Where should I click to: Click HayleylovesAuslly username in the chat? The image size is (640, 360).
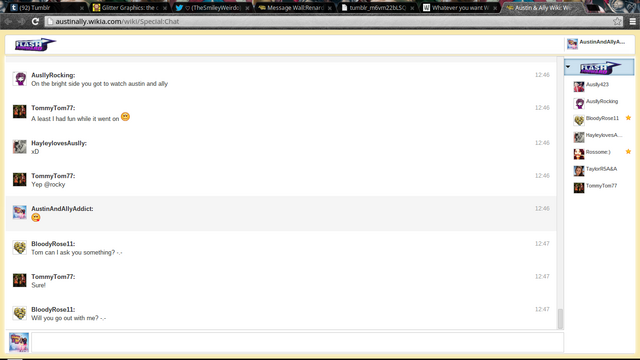click(x=59, y=143)
